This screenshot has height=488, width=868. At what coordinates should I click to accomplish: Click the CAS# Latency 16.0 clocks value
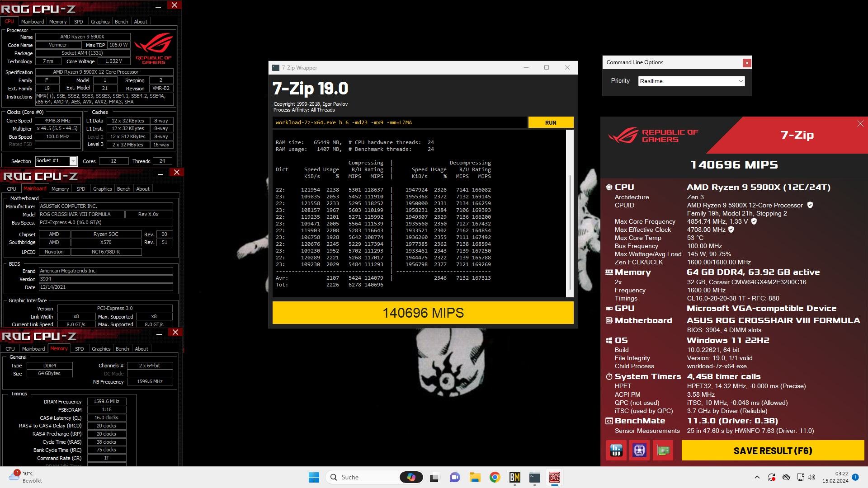106,418
